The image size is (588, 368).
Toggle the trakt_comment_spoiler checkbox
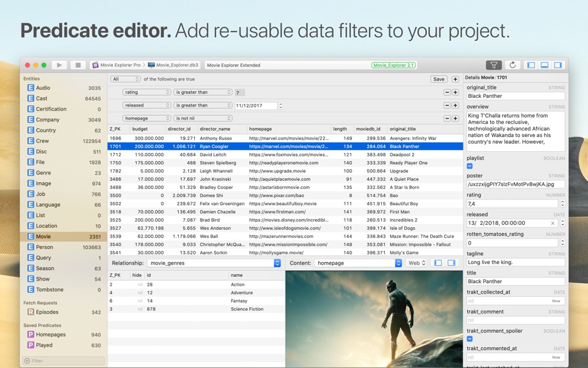(x=470, y=339)
